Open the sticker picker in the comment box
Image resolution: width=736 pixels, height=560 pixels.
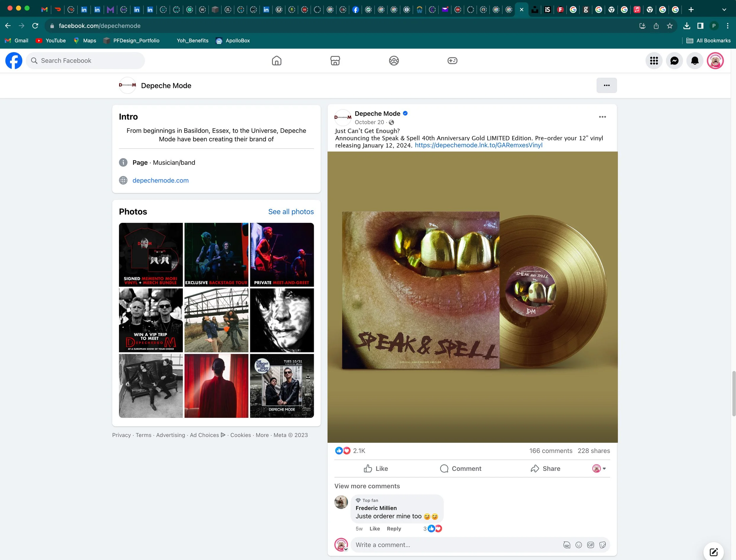tap(602, 545)
